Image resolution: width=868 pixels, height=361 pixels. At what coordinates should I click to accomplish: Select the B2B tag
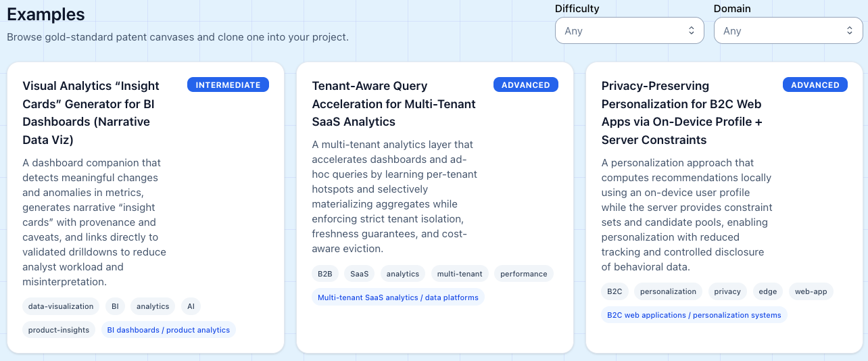(x=325, y=274)
